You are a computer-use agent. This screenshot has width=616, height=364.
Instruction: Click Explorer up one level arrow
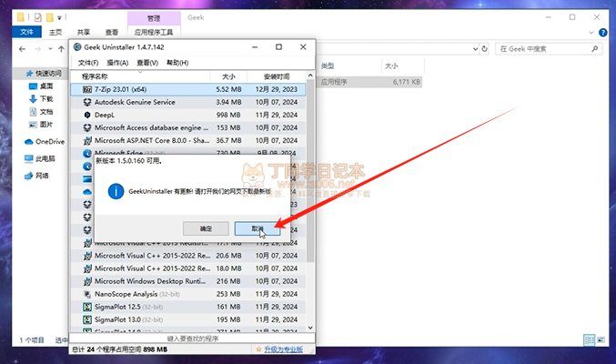(x=61, y=49)
